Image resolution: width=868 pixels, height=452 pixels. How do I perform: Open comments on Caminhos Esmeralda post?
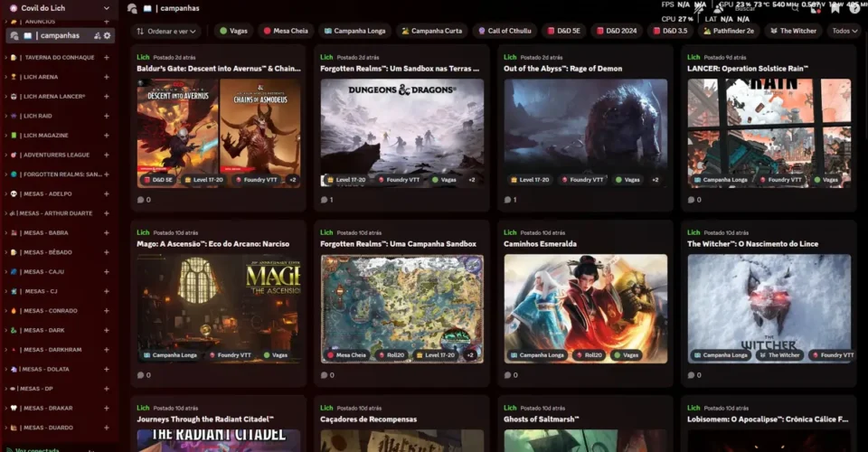tap(510, 375)
